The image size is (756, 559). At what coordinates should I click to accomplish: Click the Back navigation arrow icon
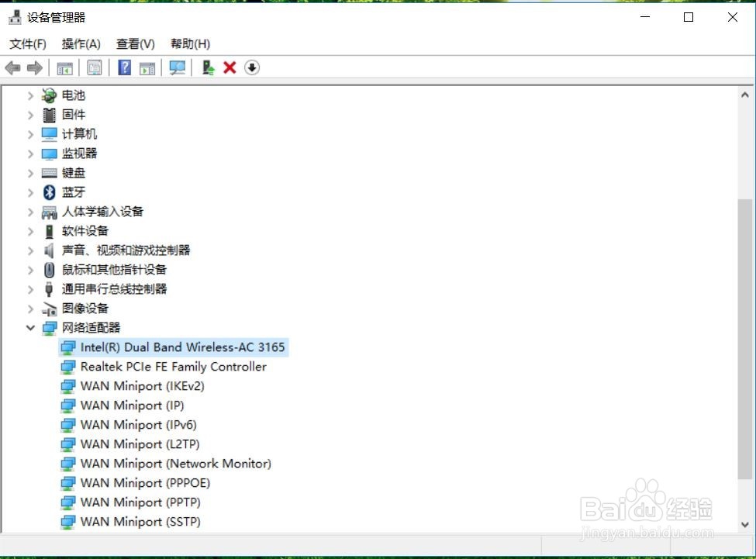point(12,67)
